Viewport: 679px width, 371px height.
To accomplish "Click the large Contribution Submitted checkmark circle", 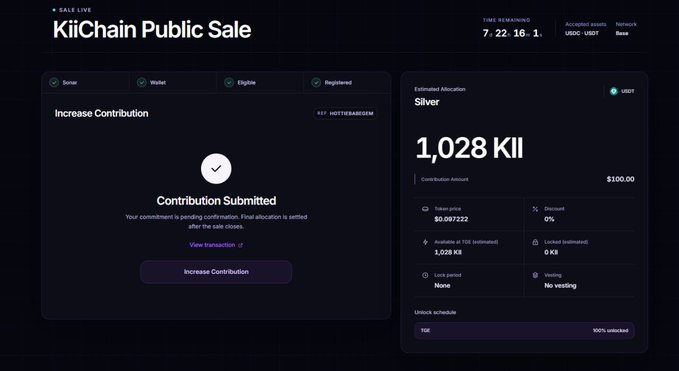I will point(216,169).
